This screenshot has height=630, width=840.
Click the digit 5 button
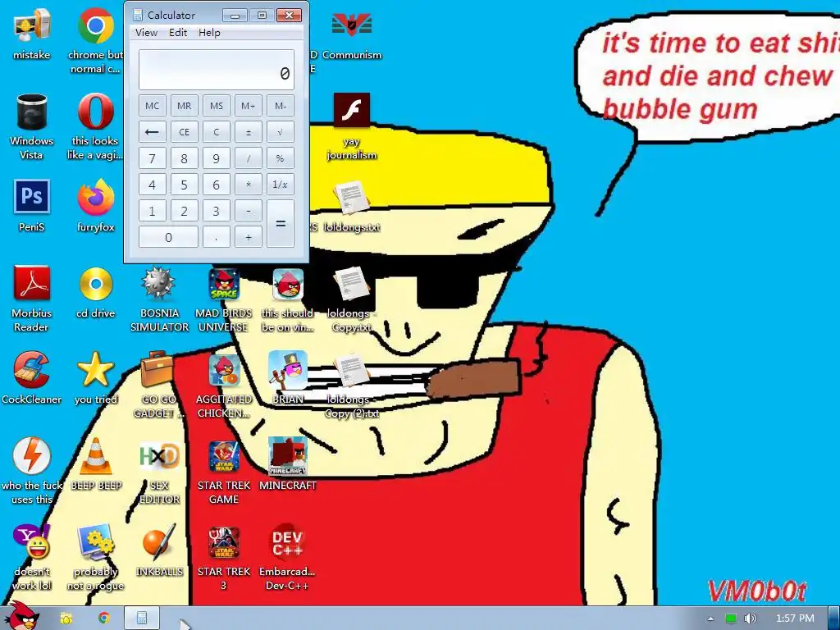[x=185, y=185]
